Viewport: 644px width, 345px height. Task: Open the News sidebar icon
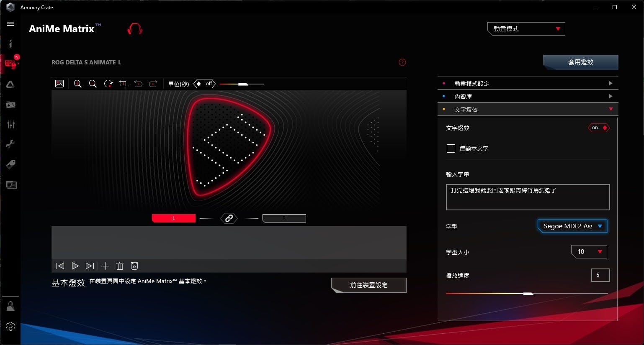tap(11, 184)
